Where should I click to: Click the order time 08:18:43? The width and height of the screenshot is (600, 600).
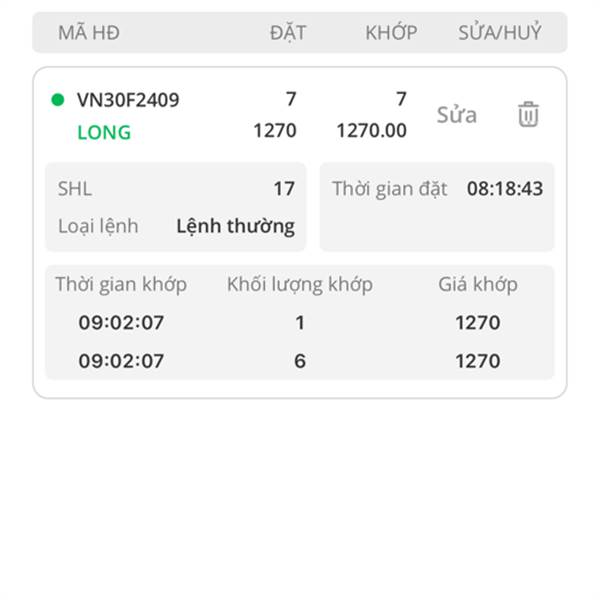click(x=505, y=189)
